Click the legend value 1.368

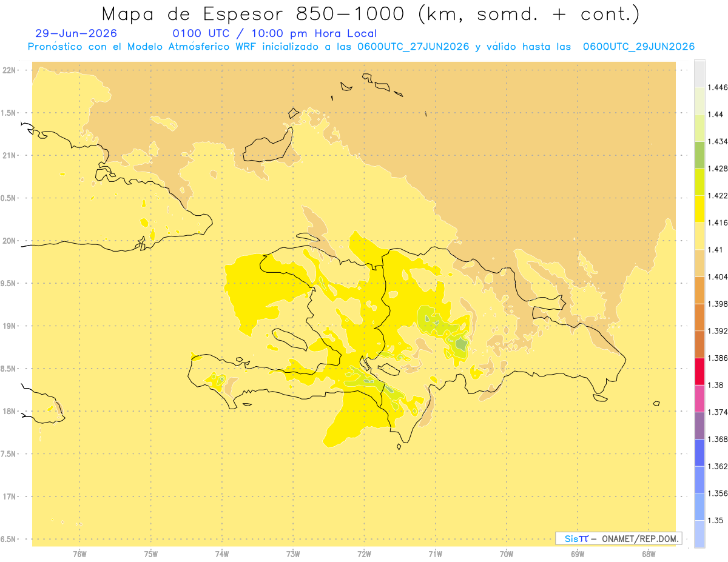click(x=718, y=439)
